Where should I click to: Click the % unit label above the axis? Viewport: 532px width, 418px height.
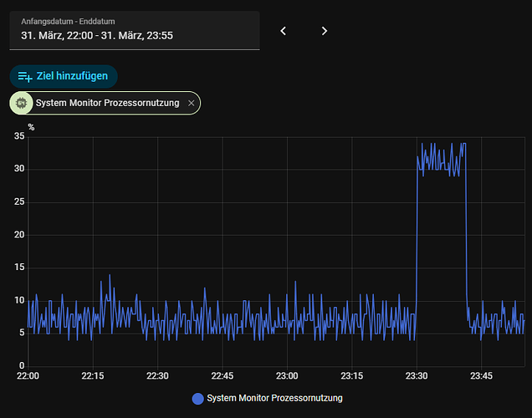[x=31, y=127]
